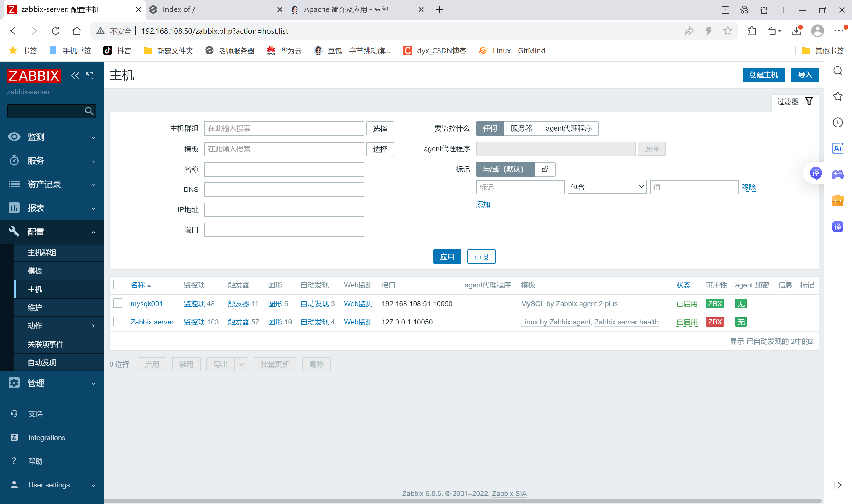Collapse the Zabbix sidebar with double-chevron icon
The image size is (852, 504).
point(75,75)
